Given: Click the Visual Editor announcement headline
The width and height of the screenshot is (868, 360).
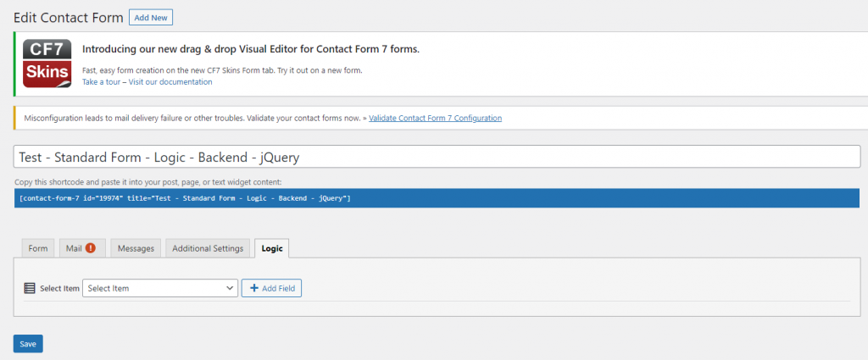Looking at the screenshot, I should pyautogui.click(x=250, y=49).
